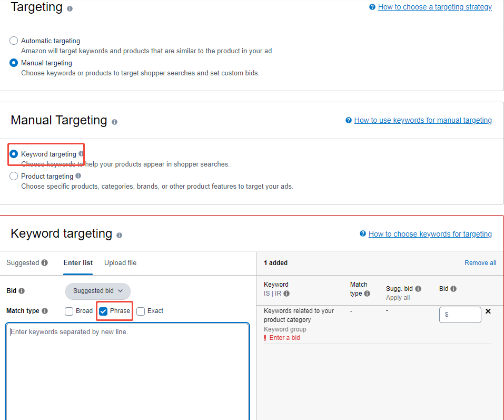The height and width of the screenshot is (420, 504).
Task: Tick the Exact match type checkbox
Action: 141,311
